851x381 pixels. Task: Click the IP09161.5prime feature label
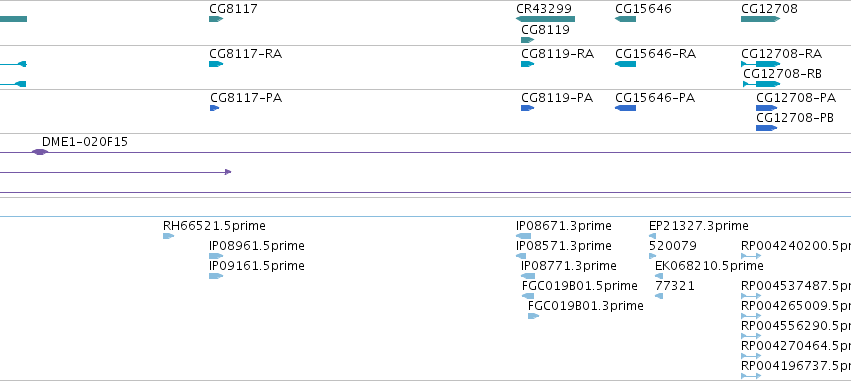(256, 266)
